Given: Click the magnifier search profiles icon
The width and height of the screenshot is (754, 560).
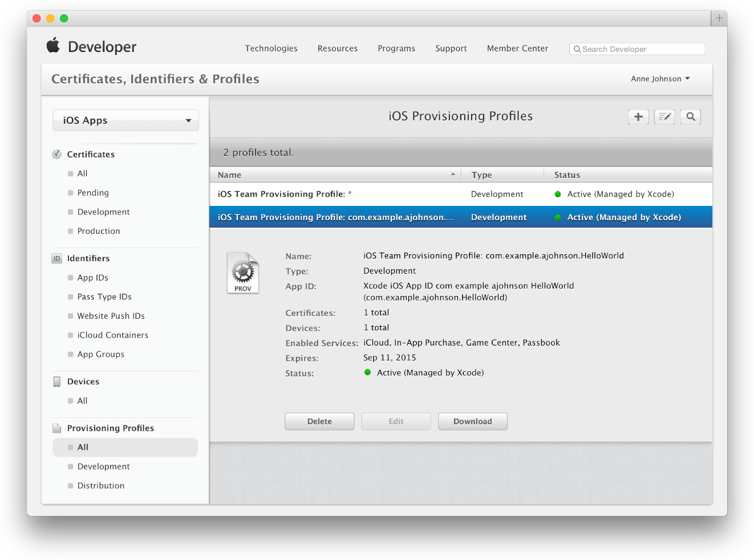Looking at the screenshot, I should pos(691,117).
